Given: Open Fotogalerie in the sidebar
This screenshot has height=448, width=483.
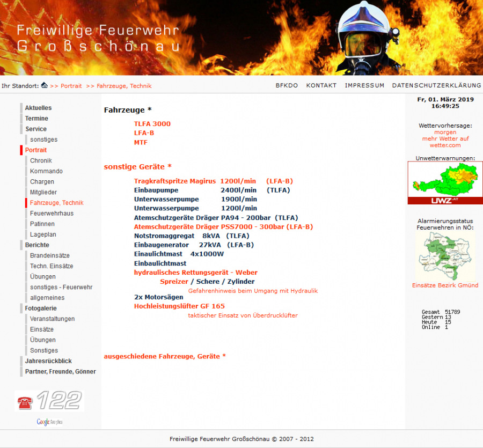Looking at the screenshot, I should coord(41,308).
